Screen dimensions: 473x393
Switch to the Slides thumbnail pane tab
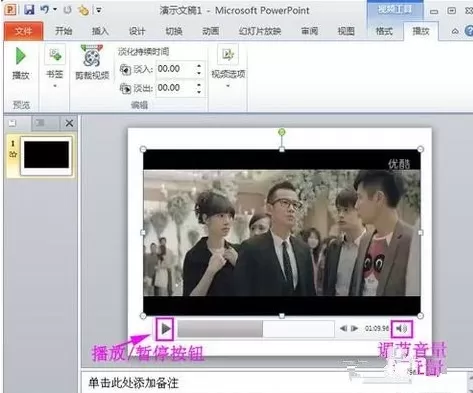click(13, 123)
